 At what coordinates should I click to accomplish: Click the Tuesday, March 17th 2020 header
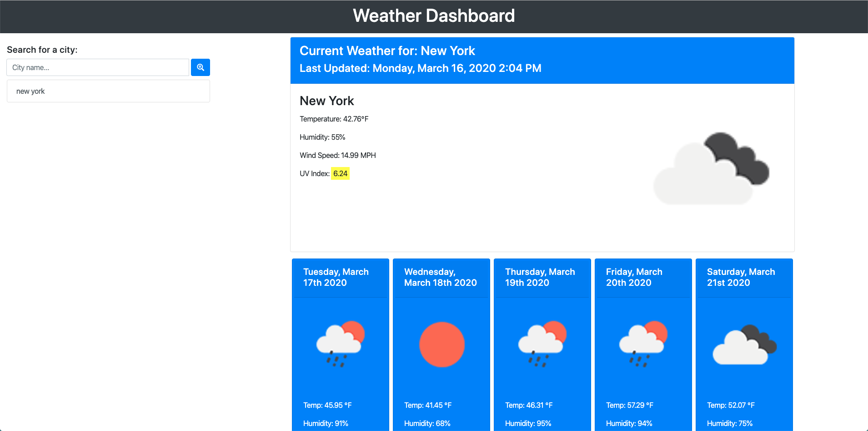(x=336, y=277)
